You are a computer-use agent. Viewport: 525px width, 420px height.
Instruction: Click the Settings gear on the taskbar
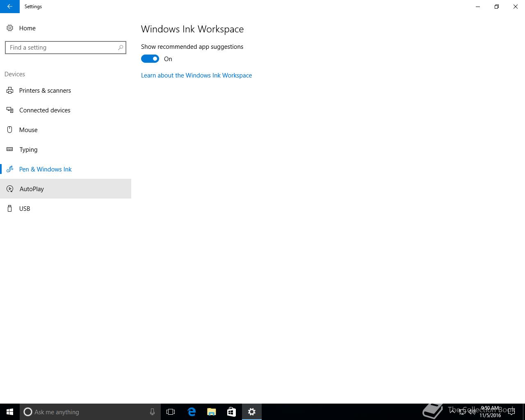click(x=252, y=412)
